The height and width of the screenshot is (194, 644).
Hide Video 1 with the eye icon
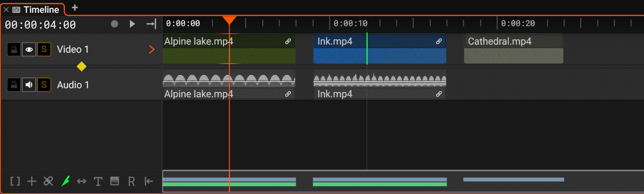click(x=29, y=49)
